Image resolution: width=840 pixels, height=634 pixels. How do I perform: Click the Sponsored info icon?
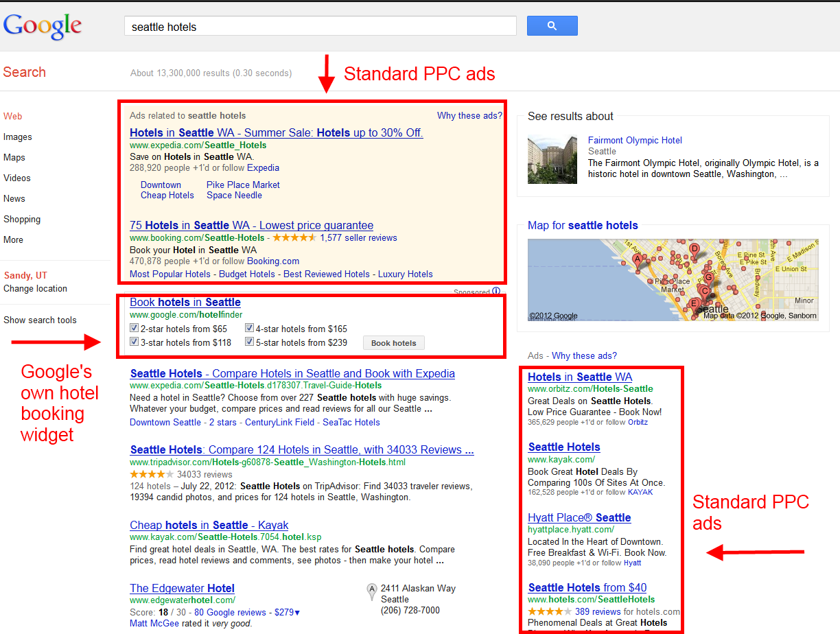(496, 292)
